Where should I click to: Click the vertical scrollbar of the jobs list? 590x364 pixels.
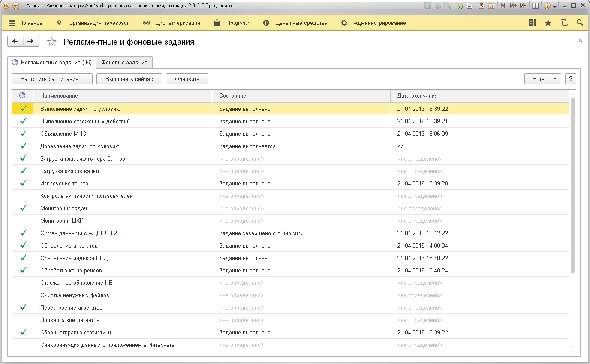(572, 185)
